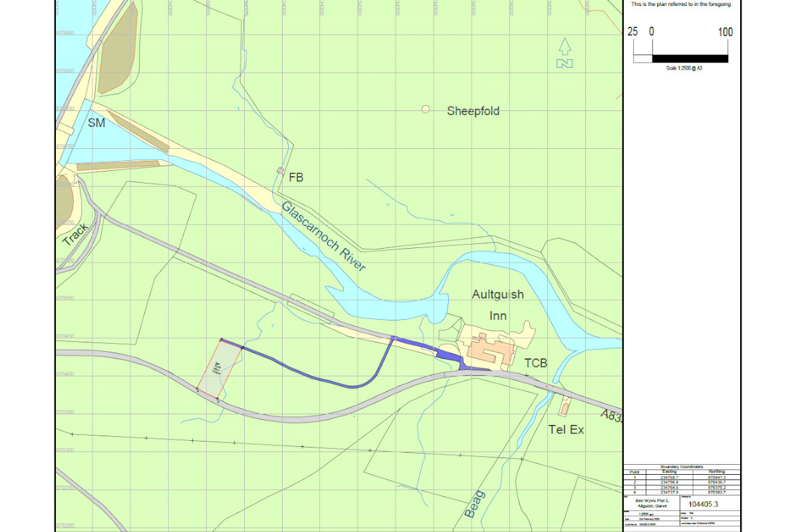
Task: Click the Sheepfold circle marker
Action: 426,110
